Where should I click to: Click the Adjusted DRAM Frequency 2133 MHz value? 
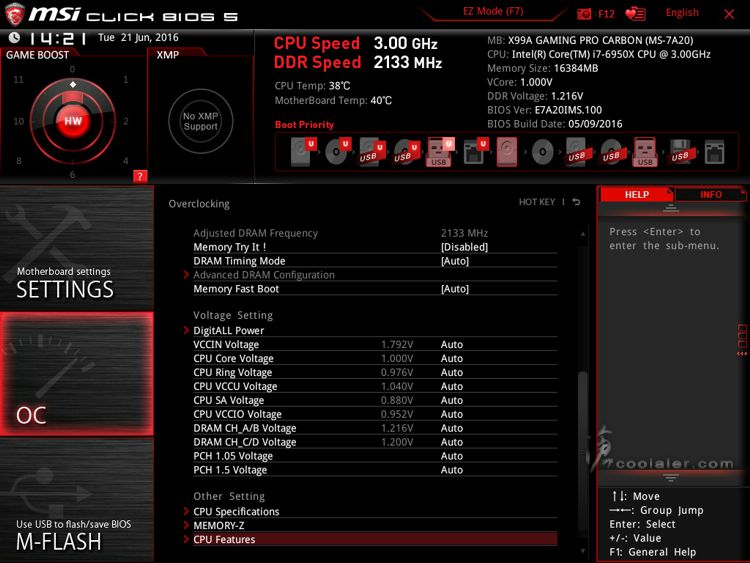[464, 233]
